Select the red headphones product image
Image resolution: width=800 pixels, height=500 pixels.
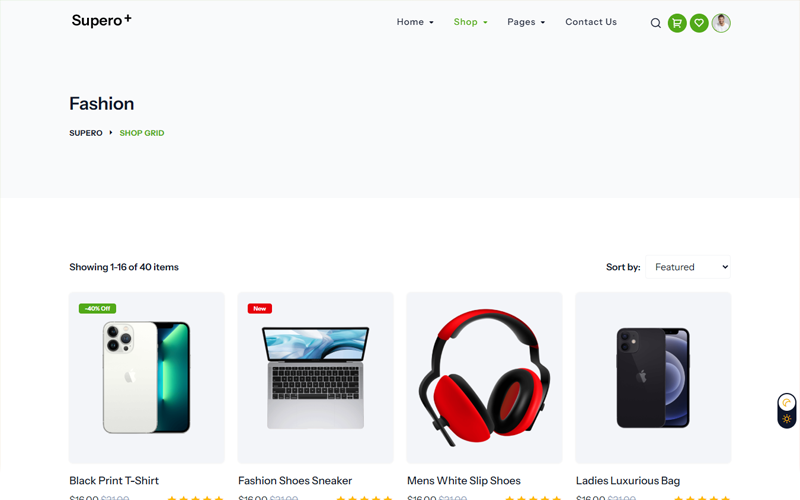point(484,378)
